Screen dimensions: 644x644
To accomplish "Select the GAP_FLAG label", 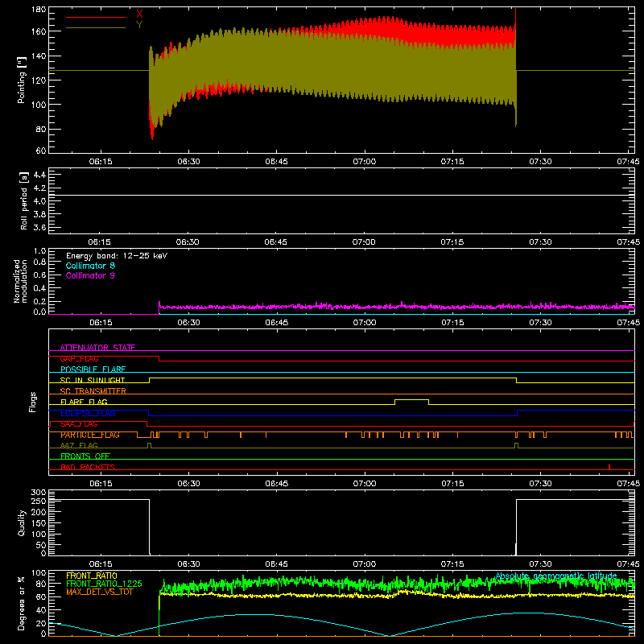I will [79, 358].
